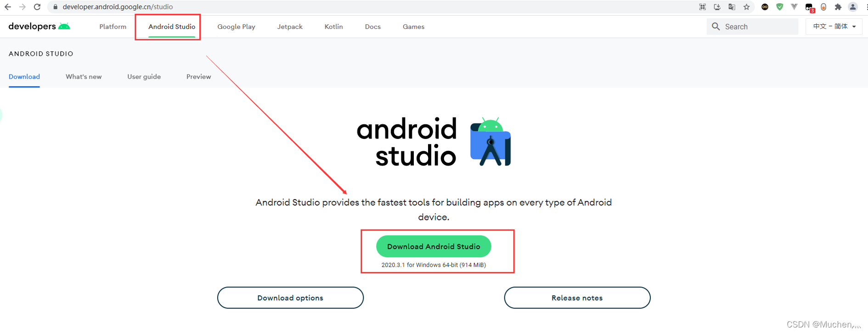This screenshot has width=868, height=333.
Task: Click the Android Studio logo image
Action: click(x=434, y=142)
